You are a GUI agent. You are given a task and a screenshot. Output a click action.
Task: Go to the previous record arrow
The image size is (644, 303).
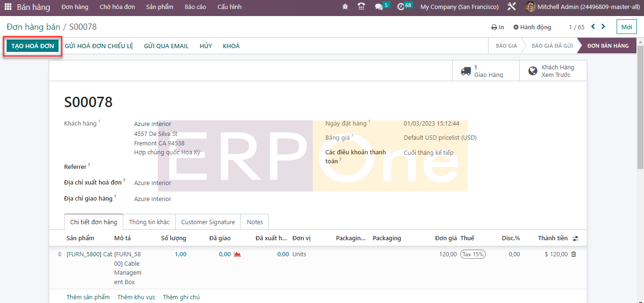tap(593, 27)
